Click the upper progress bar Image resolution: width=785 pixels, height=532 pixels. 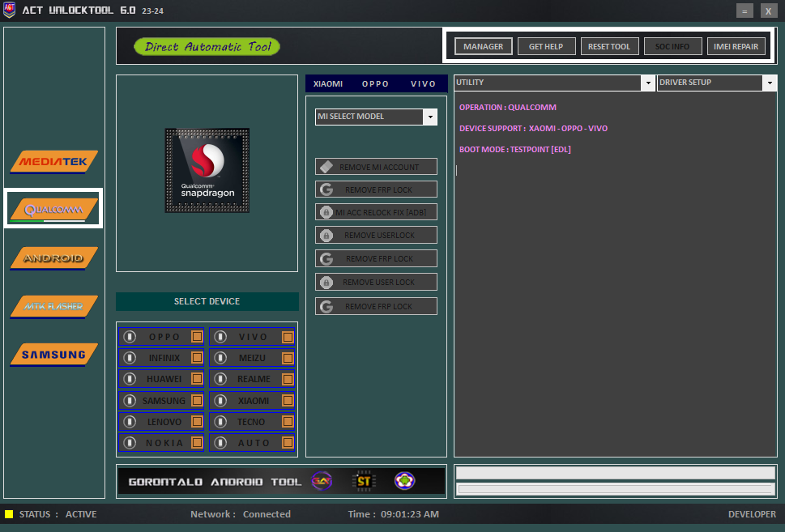[x=616, y=472]
